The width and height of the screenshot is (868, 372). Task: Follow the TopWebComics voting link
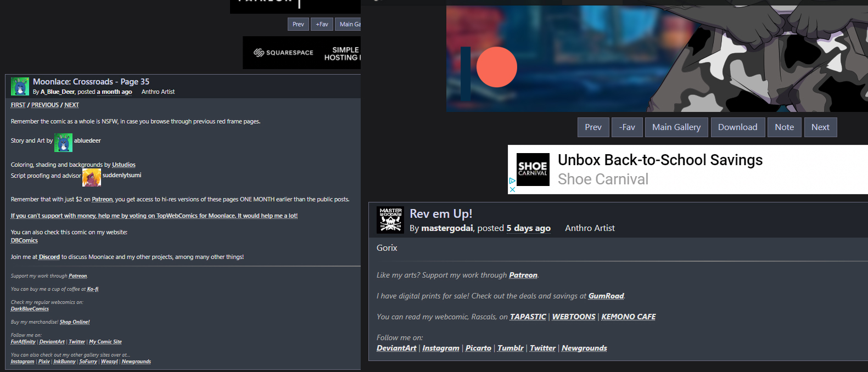coord(154,216)
